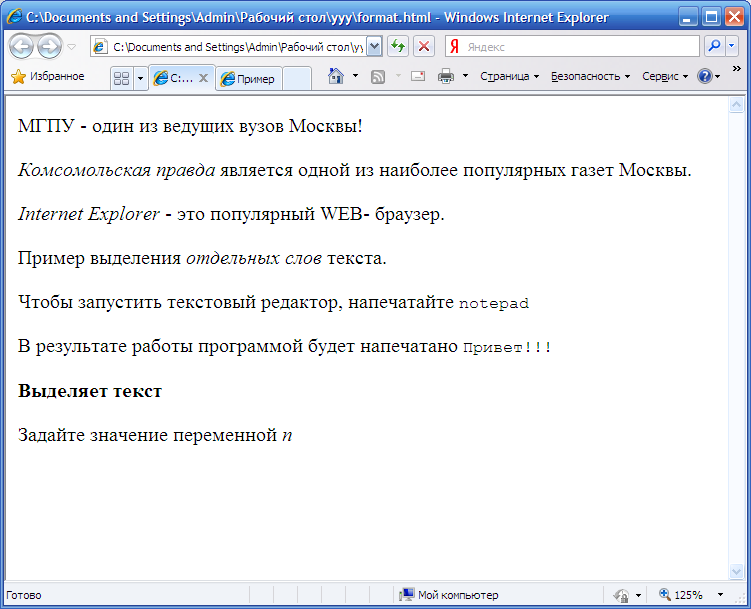Viewport: 751px width, 609px height.
Task: Start search with the magnifier icon
Action: pyautogui.click(x=714, y=46)
